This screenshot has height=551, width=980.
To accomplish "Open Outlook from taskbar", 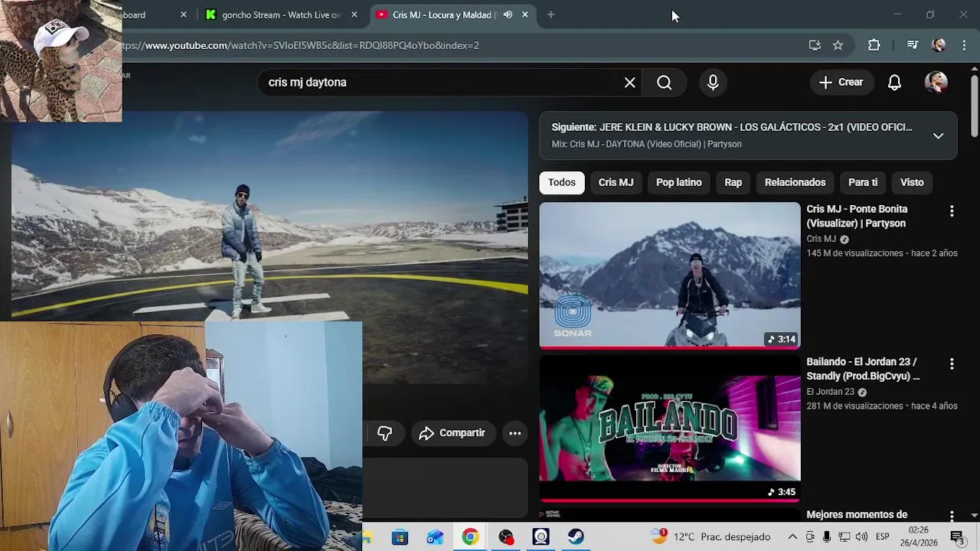I will pos(435,537).
